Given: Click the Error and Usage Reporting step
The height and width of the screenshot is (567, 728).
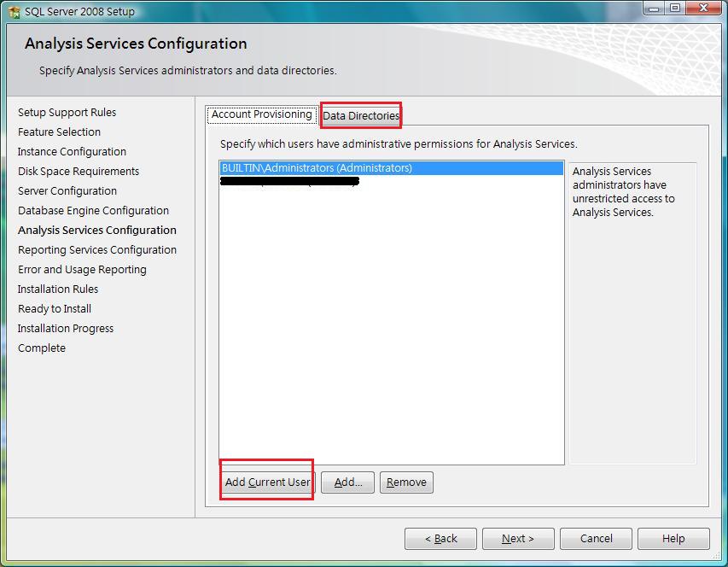Looking at the screenshot, I should tap(82, 269).
